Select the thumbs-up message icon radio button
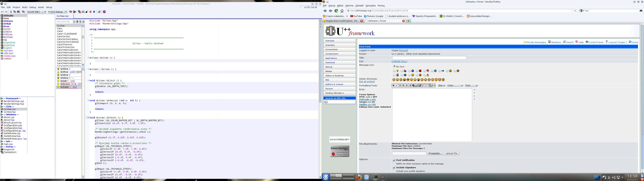 click(x=402, y=71)
